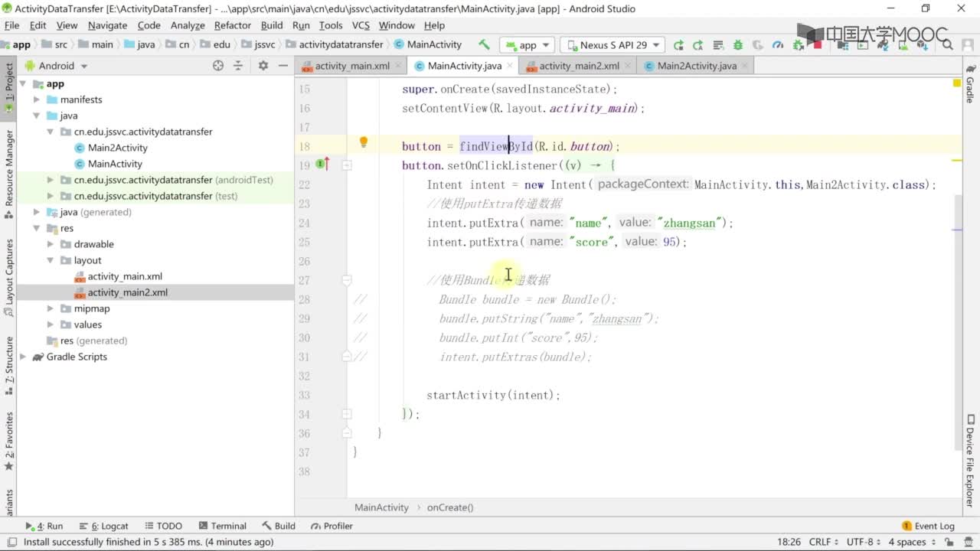Toggle the Terminal tool window

point(222,526)
